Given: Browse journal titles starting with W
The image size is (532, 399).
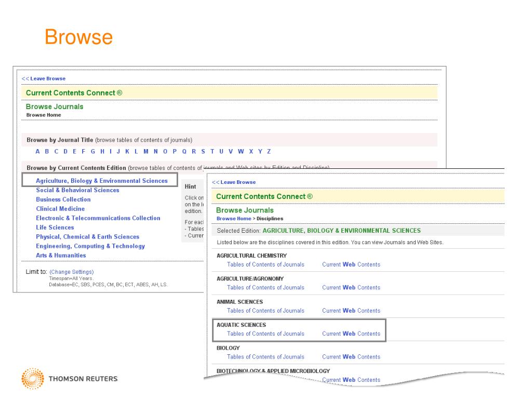Looking at the screenshot, I should (241, 151).
